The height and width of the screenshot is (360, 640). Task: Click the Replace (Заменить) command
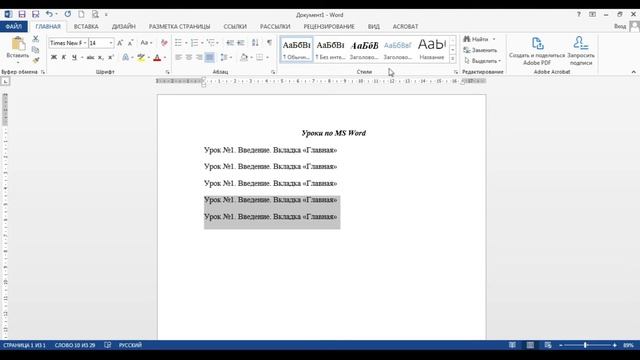(480, 50)
